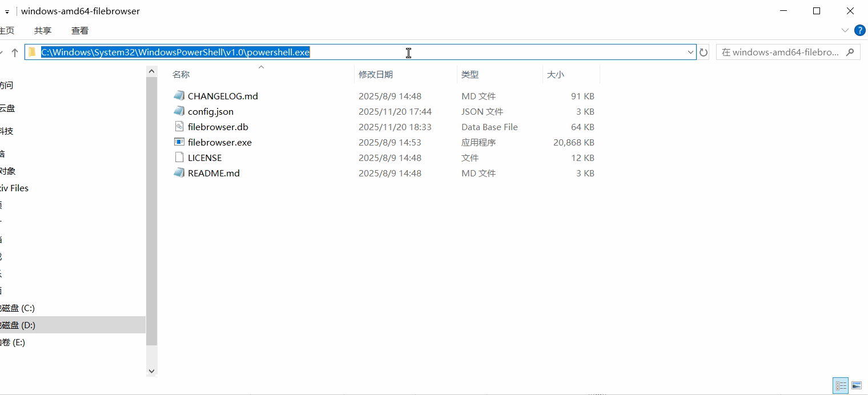This screenshot has height=395, width=868.
Task: Expand the ribbon with the chevron
Action: tap(845, 30)
